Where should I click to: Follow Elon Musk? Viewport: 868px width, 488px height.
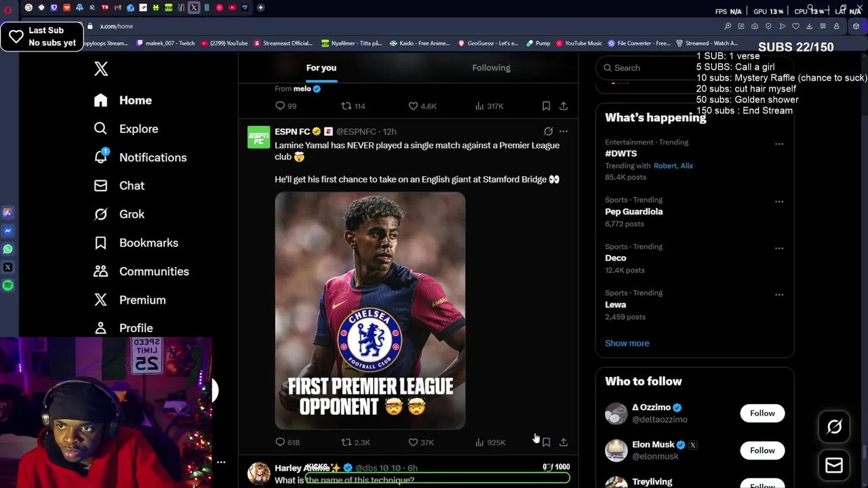762,451
